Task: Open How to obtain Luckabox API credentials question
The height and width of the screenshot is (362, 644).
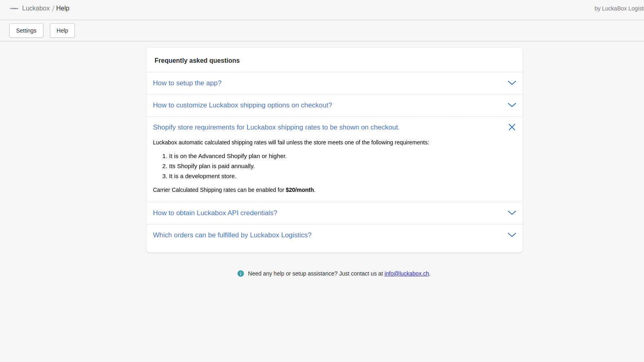Action: (215, 213)
